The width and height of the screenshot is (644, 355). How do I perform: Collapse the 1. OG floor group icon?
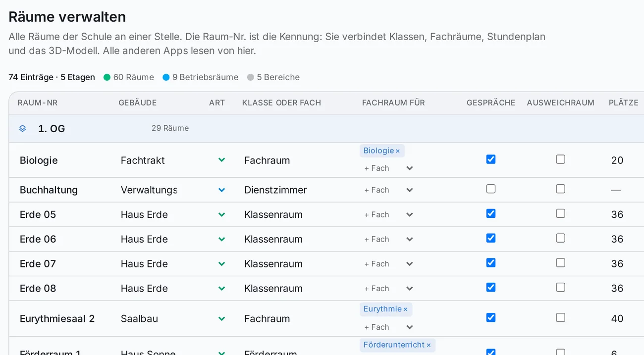(x=22, y=129)
